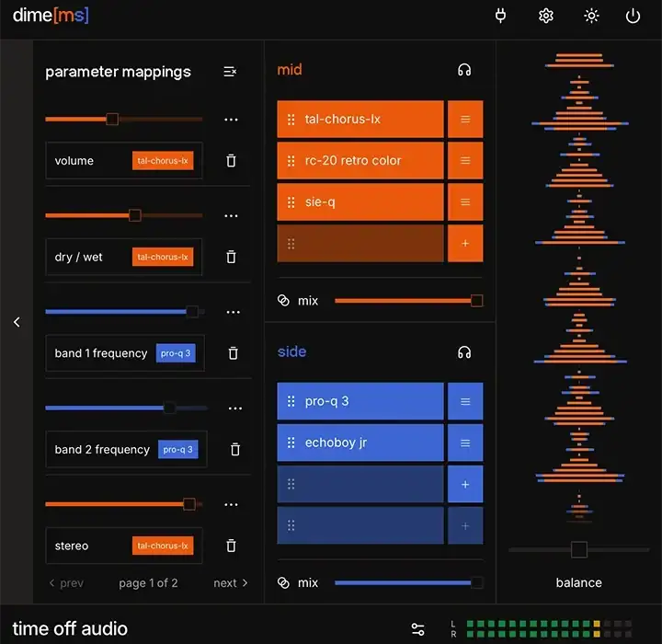662x644 pixels.
Task: Solo the side channel with headphones icon
Action: click(464, 352)
